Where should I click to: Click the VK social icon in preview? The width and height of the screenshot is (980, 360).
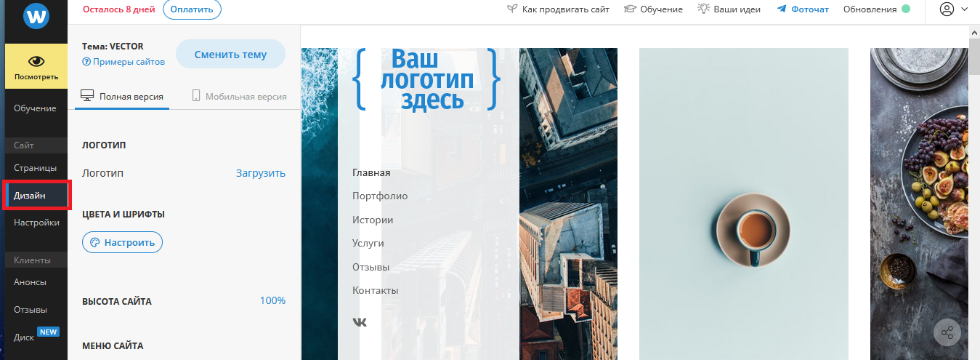coord(360,322)
